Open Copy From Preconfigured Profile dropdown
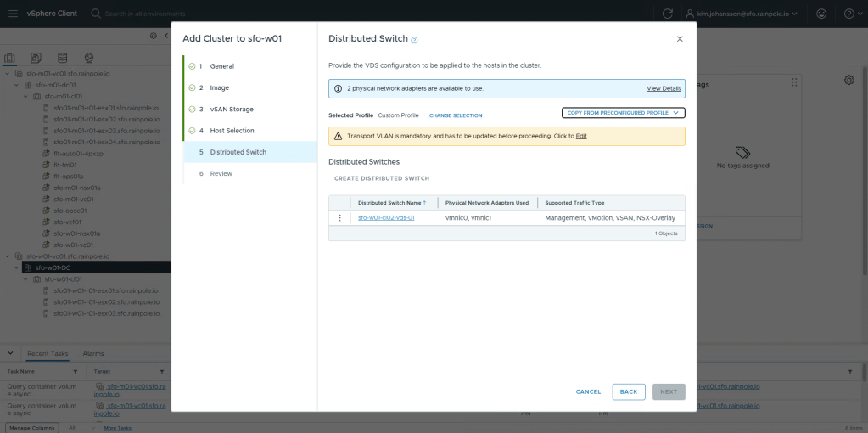The image size is (868, 433). pyautogui.click(x=623, y=113)
